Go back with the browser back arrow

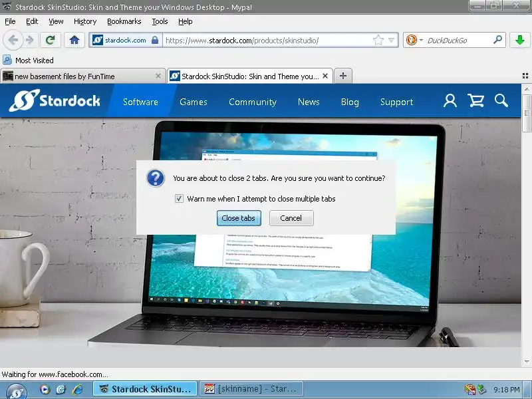click(x=13, y=41)
